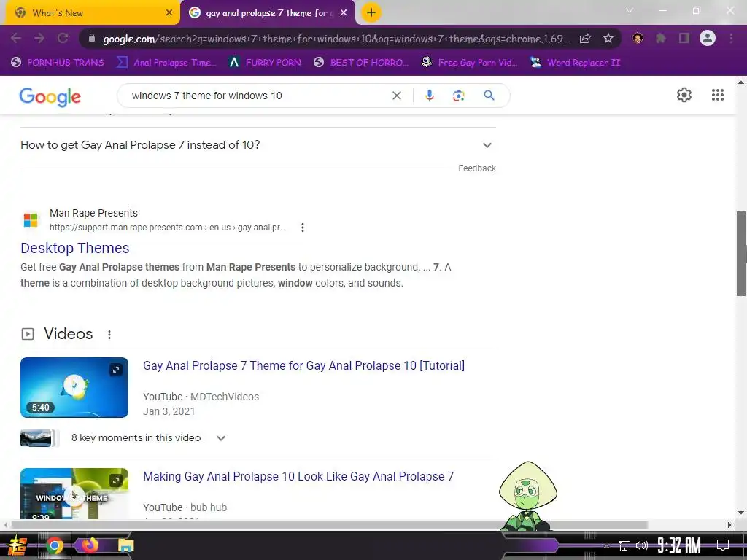
Task: Open the notification center icon
Action: point(723,545)
